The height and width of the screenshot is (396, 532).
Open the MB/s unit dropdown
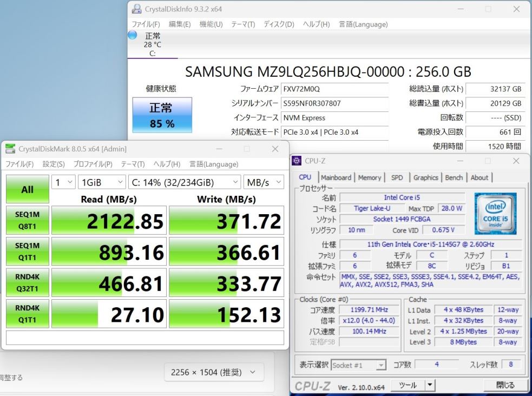click(x=264, y=182)
